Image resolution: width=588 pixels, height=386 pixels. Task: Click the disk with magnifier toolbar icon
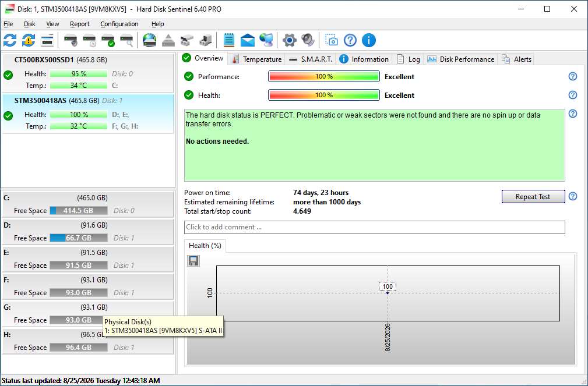pos(127,40)
